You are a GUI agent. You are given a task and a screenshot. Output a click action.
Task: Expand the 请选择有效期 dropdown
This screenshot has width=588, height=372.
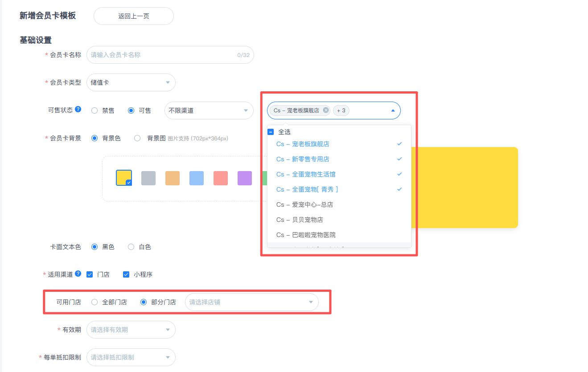coord(131,330)
